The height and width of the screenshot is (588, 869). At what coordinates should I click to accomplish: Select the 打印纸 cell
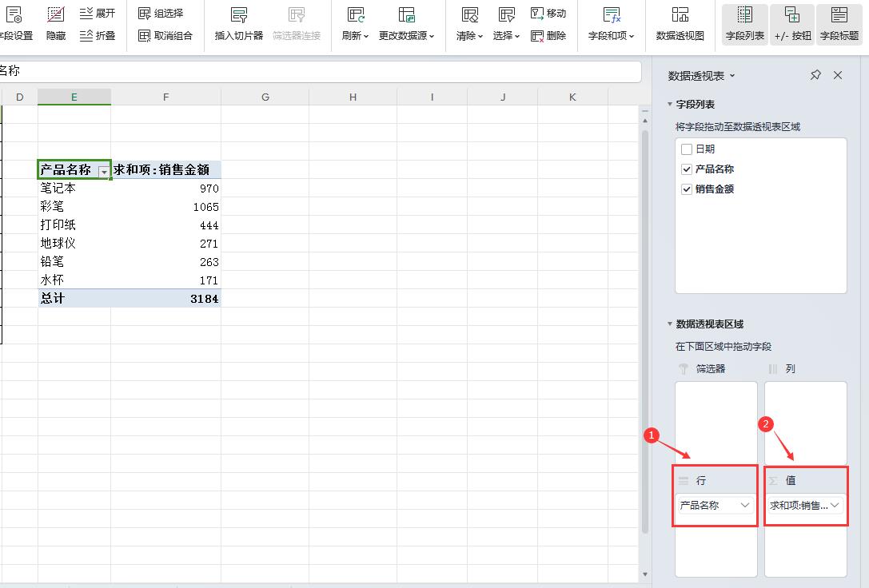click(x=74, y=224)
